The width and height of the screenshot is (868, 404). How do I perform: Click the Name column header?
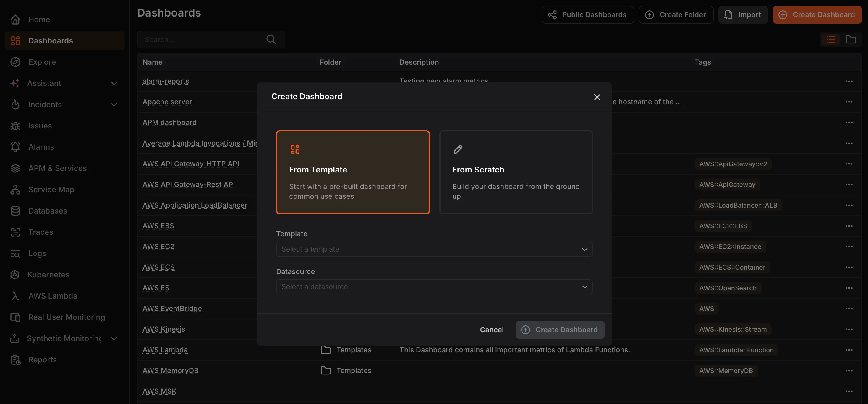pos(152,62)
